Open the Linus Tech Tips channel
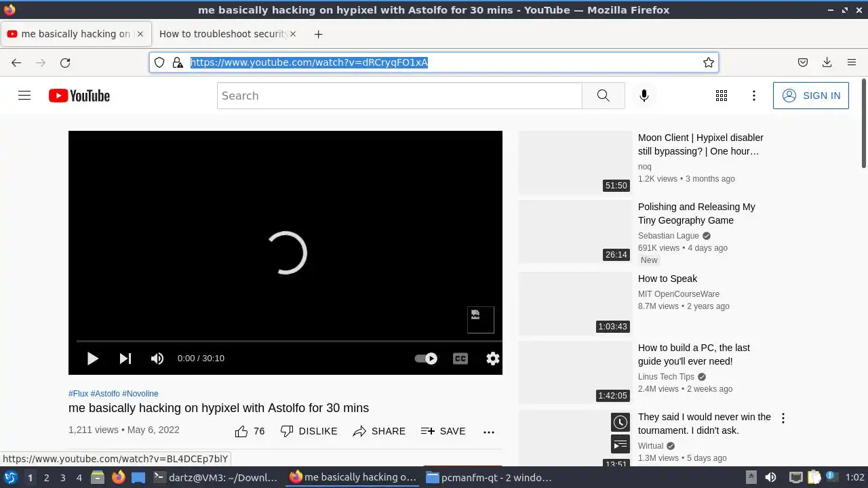 [x=666, y=377]
